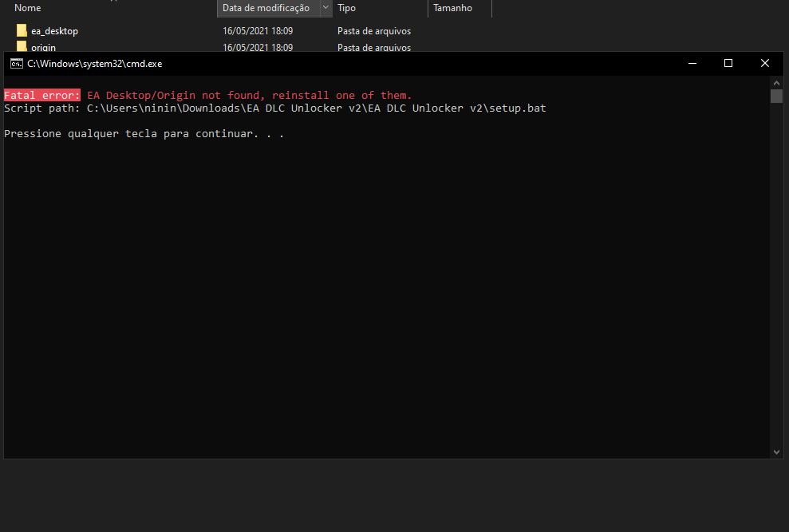Image resolution: width=789 pixels, height=532 pixels.
Task: Click the ea_desktop date 16/05/2021 18:09
Action: (258, 31)
